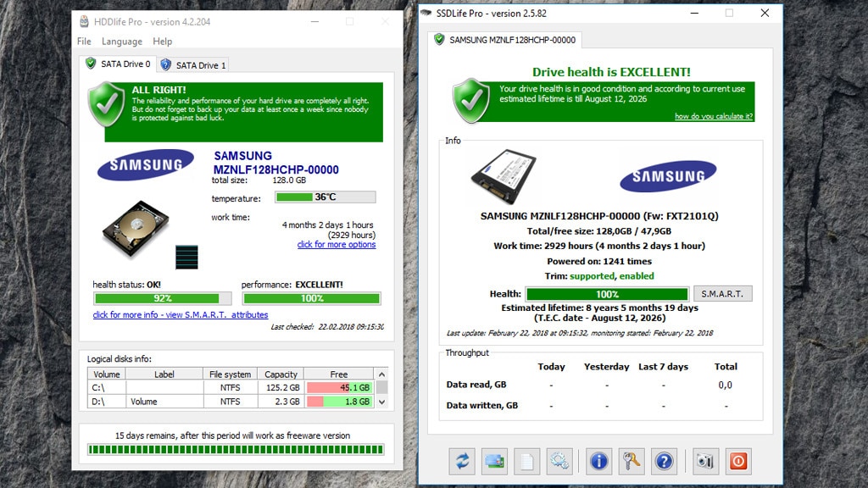Click the 100% performance bar in HDDlife
This screenshot has width=868, height=488.
(312, 298)
